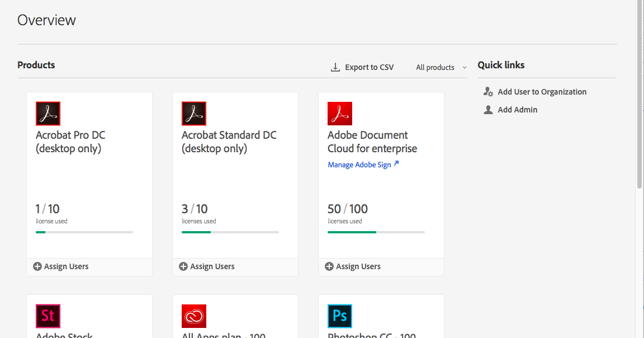Click the Add Admin person icon
This screenshot has width=644, height=338.
(x=488, y=110)
